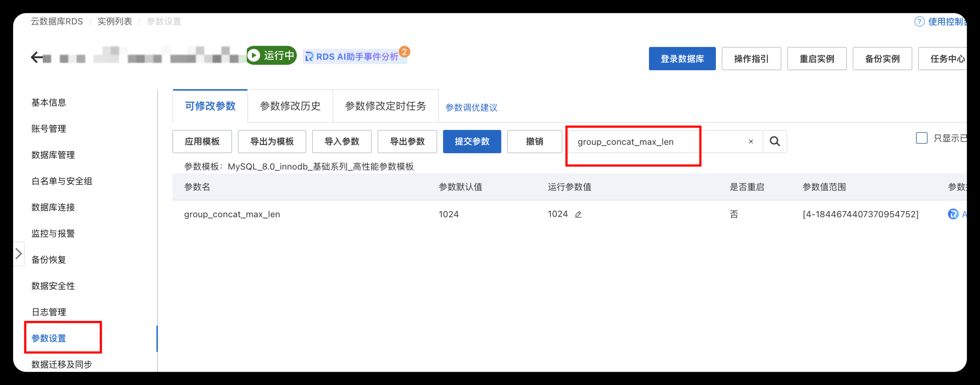Click the back arrow next to the instance name
980x385 pixels.
36,56
